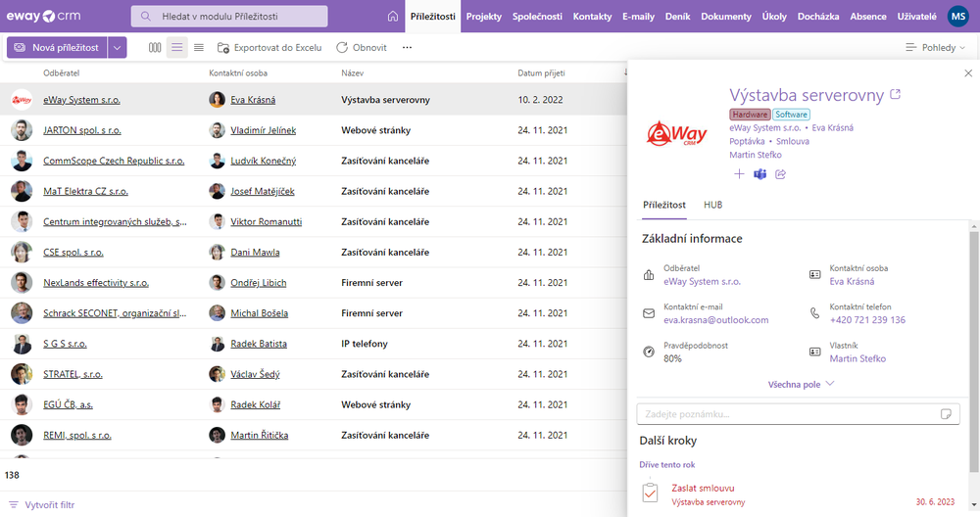Toggle the Zaslat smlouvu task checkbox
This screenshot has height=517, width=980.
coord(650,493)
